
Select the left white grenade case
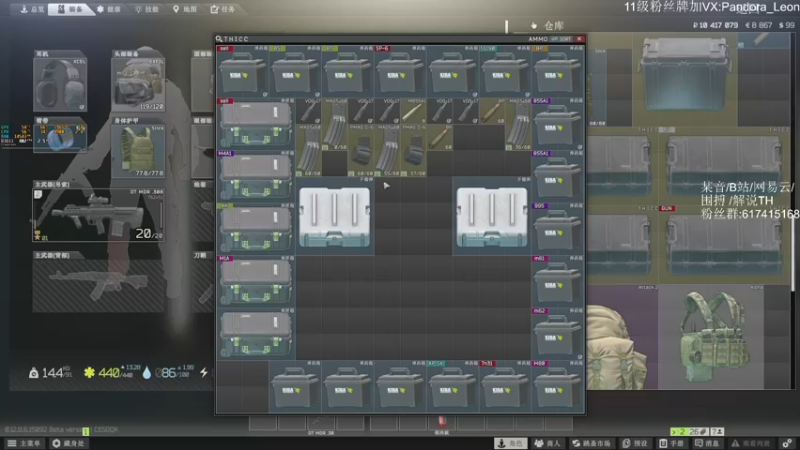point(335,216)
